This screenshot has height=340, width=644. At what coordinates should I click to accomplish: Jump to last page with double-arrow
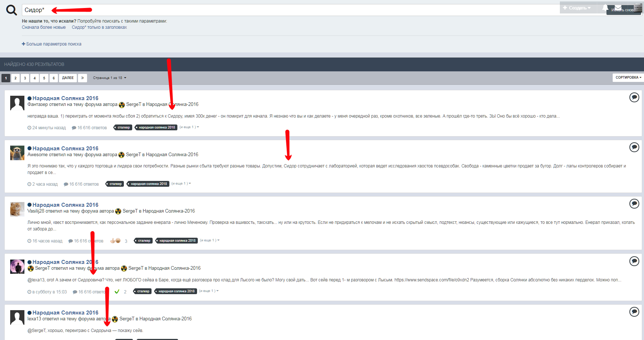82,78
